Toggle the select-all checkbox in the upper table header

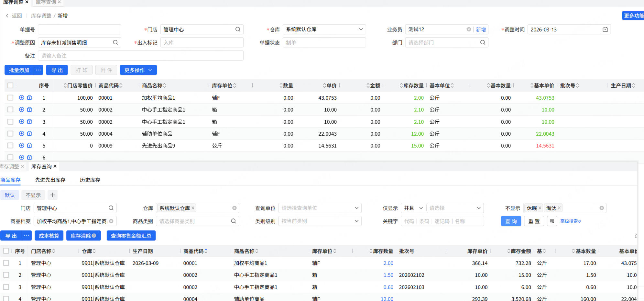[x=10, y=85]
